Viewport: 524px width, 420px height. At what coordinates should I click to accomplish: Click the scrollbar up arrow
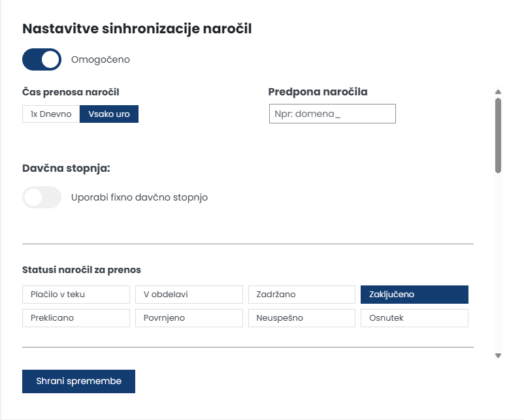tap(498, 92)
